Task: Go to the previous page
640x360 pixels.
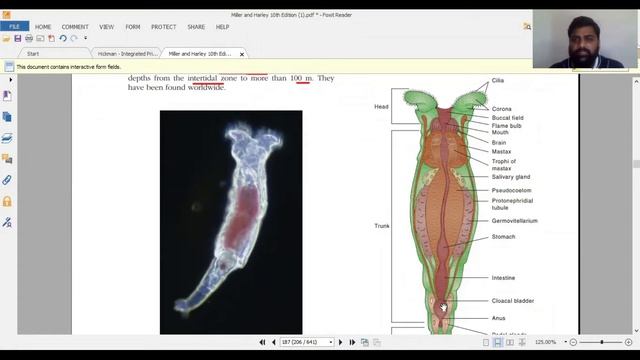Action: tap(273, 342)
